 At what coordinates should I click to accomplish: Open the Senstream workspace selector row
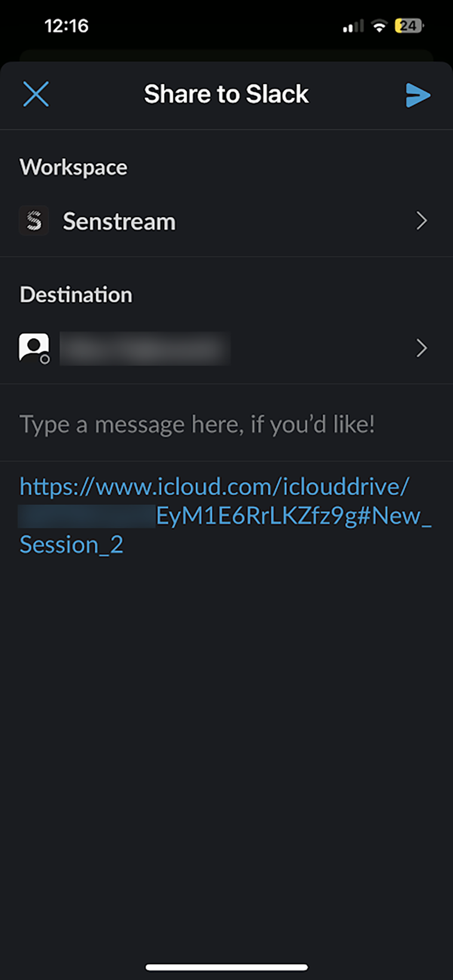click(227, 222)
